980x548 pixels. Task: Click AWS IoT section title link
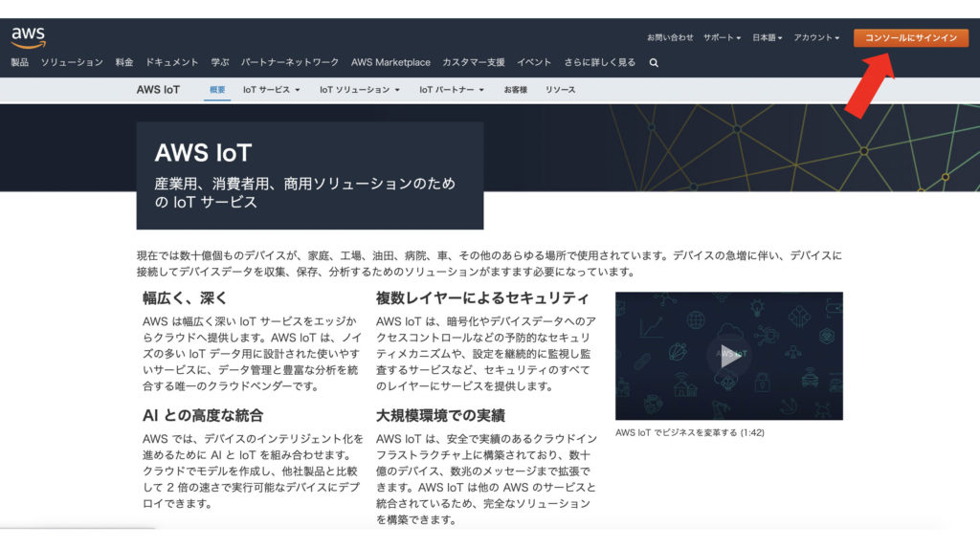point(158,90)
